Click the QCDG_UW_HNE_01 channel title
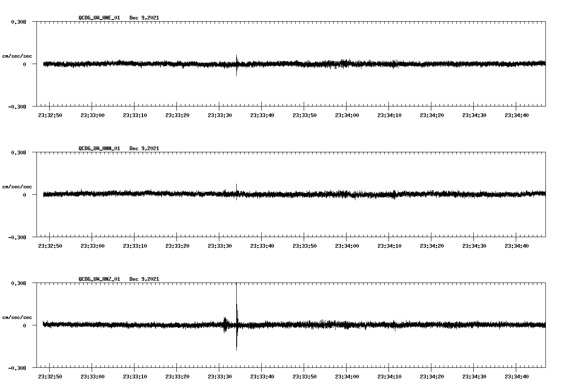 (99, 18)
